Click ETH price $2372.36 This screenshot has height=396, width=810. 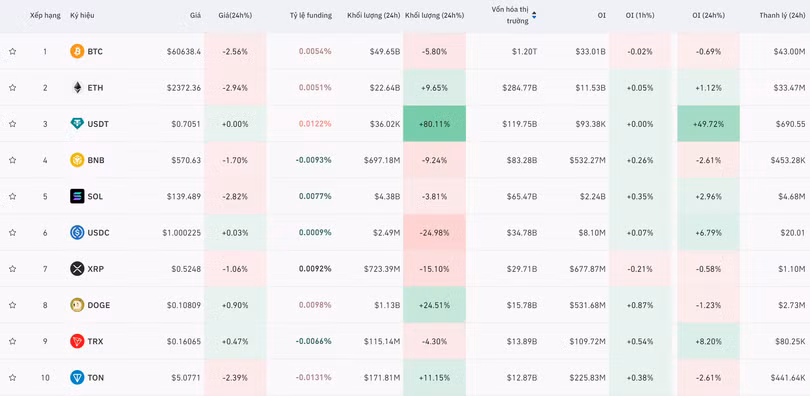(x=184, y=88)
